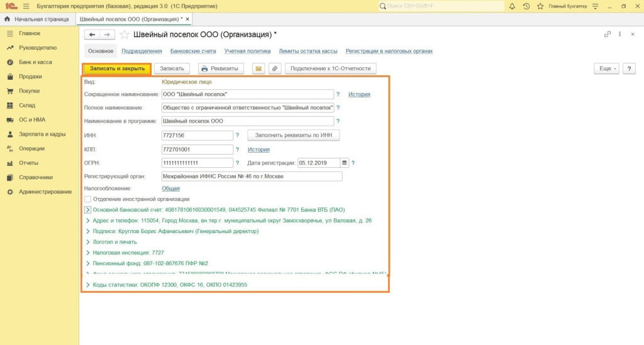Expand 'Коды статистики' section
Viewport: 644px width, 345px height.
tap(87, 285)
